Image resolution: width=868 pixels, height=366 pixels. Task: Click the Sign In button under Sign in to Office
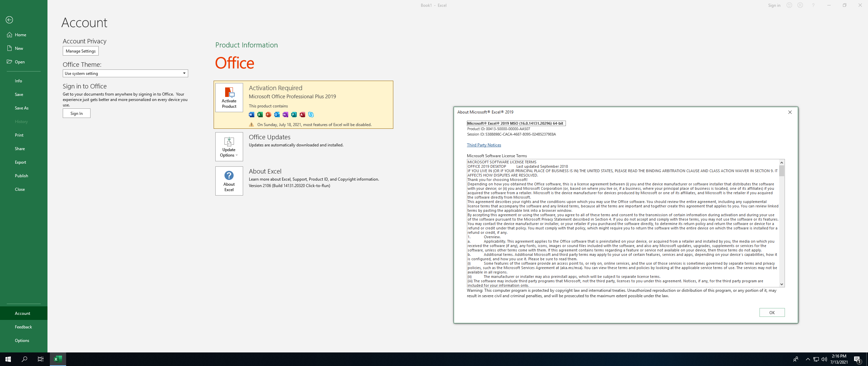point(77,113)
